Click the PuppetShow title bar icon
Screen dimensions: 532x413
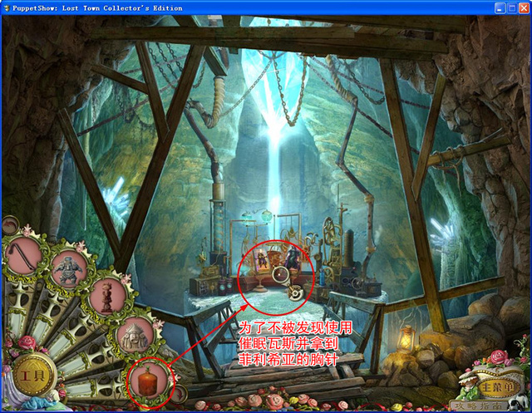tap(6, 7)
